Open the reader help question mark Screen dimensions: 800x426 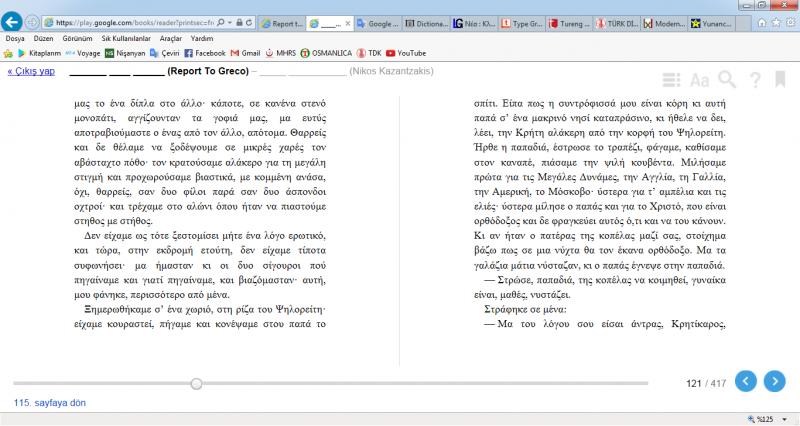click(x=755, y=80)
